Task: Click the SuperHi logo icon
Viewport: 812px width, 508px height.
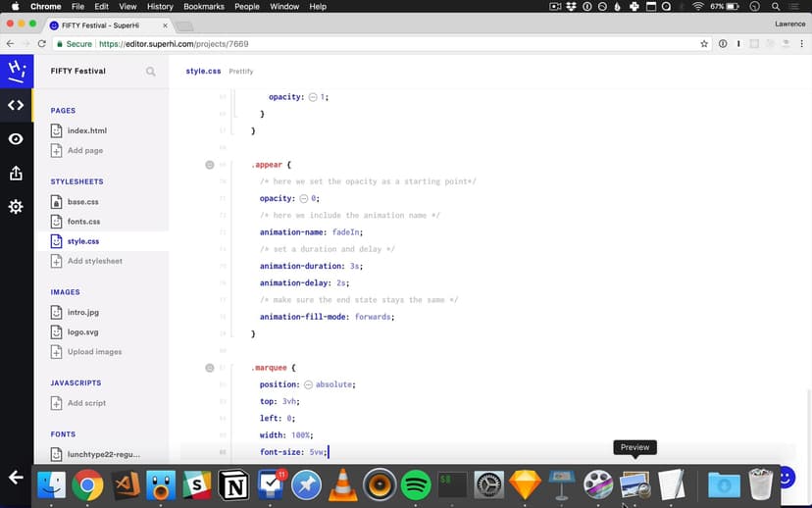Action: [x=16, y=71]
